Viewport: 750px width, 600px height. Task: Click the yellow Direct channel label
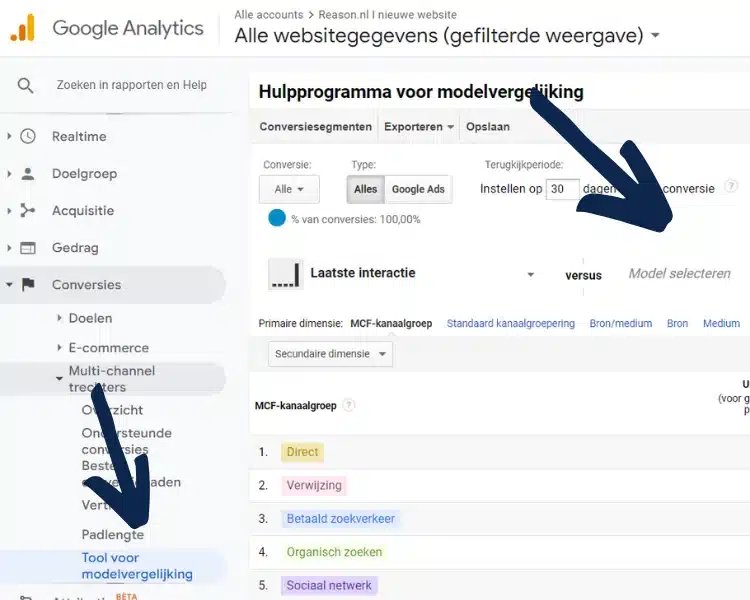click(x=302, y=452)
